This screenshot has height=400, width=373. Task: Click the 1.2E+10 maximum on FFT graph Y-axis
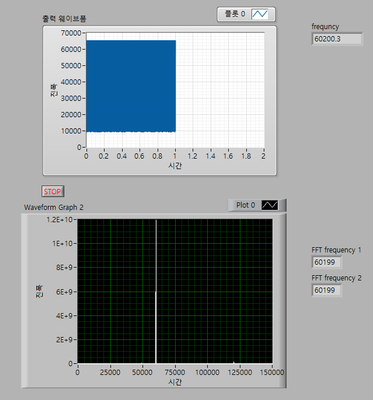point(63,219)
